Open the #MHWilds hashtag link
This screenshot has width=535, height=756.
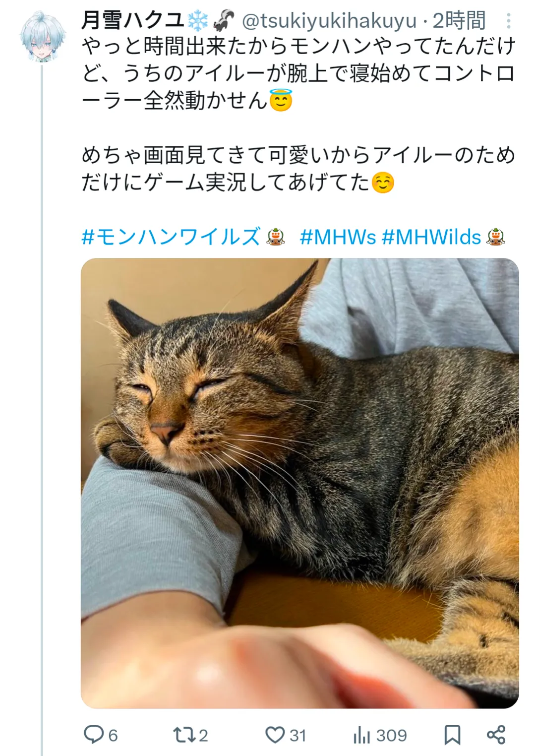tap(431, 237)
